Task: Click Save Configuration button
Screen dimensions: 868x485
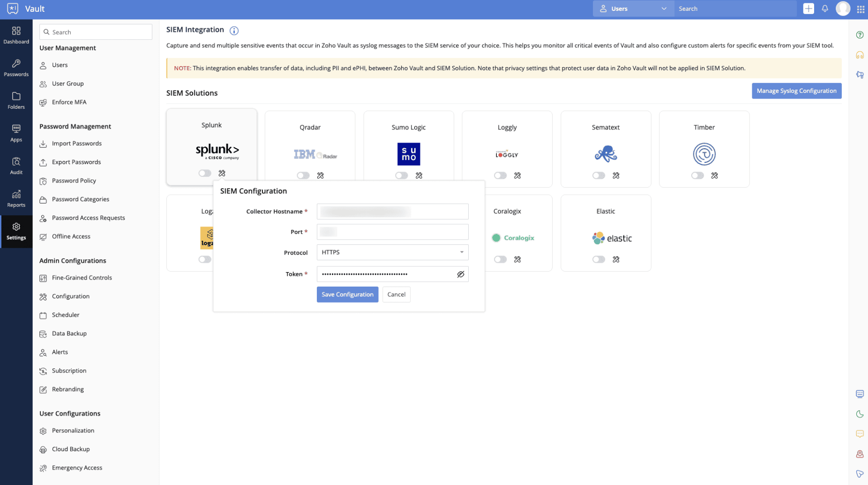Action: (347, 295)
